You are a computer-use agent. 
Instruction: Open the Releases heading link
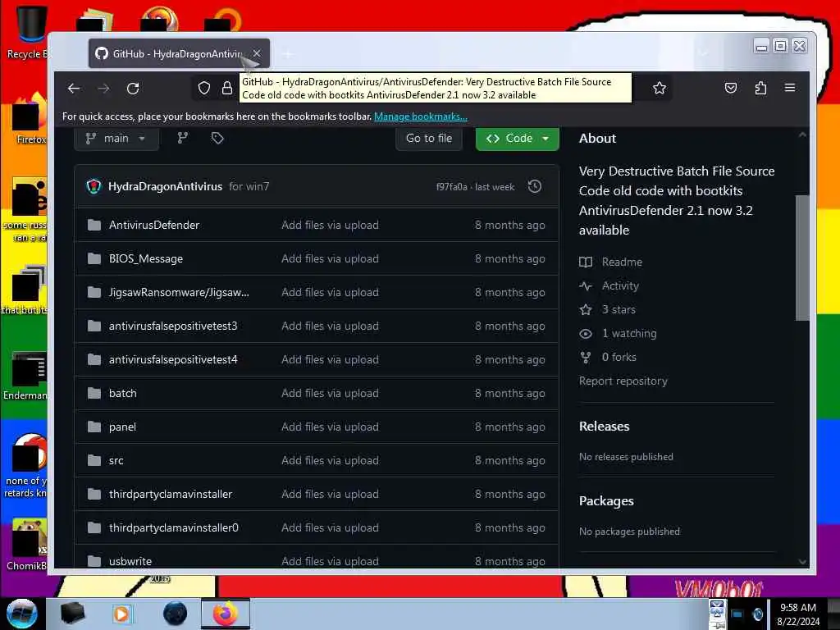pyautogui.click(x=605, y=427)
